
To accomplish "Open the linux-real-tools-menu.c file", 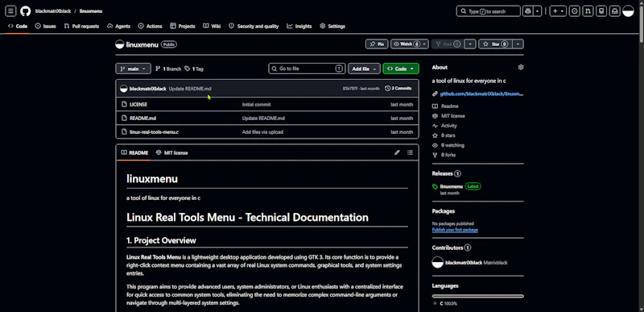I will click(154, 132).
